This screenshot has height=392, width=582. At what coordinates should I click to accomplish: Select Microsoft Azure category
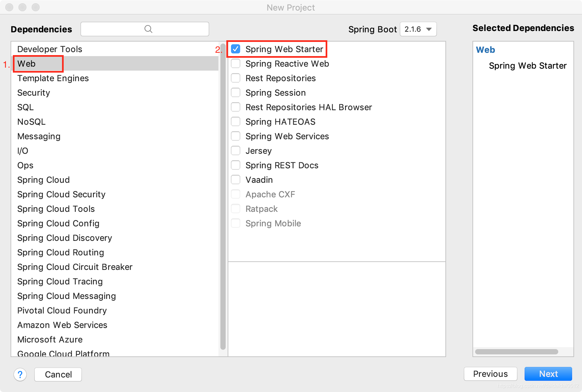coord(115,340)
